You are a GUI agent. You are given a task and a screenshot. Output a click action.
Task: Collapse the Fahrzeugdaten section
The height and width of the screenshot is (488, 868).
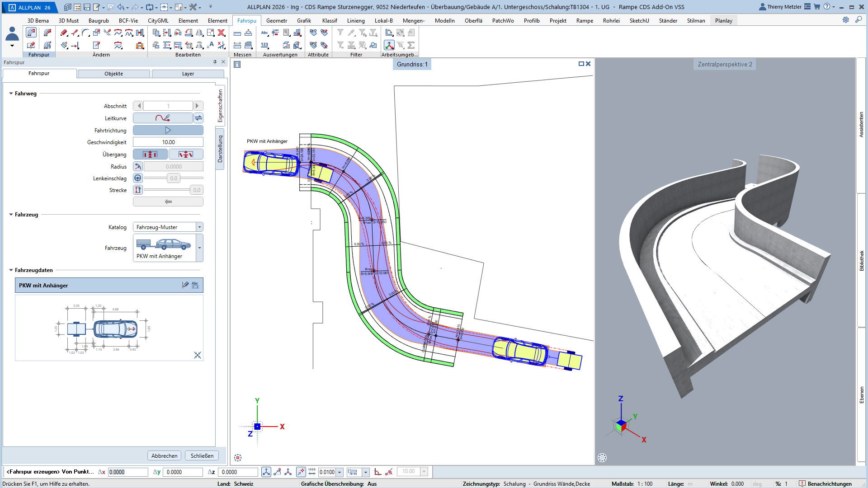click(x=11, y=270)
